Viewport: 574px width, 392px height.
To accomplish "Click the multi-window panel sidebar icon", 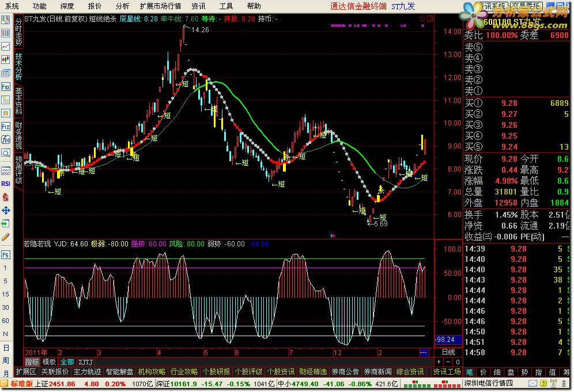I will click(6, 73).
